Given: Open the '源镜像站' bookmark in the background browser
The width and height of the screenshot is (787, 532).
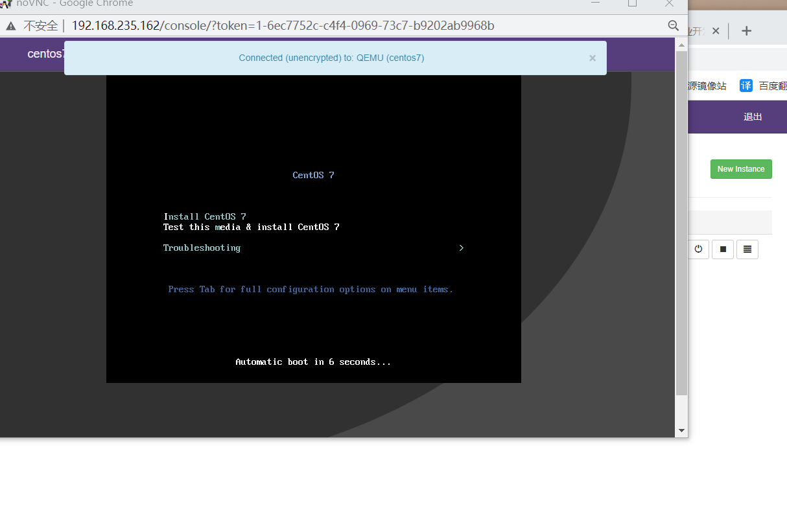Looking at the screenshot, I should click(707, 86).
